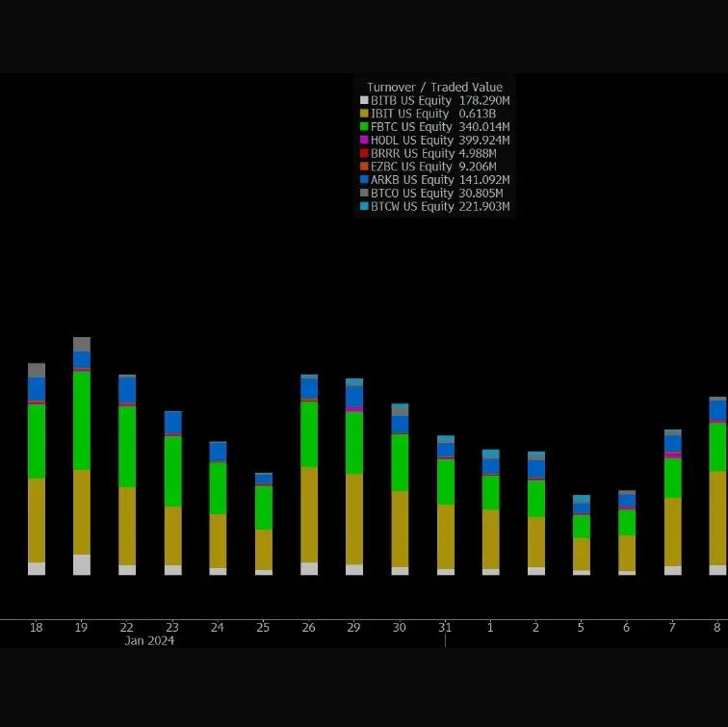
Task: Click the BTCW US Equity cyan legend swatch
Action: (364, 206)
